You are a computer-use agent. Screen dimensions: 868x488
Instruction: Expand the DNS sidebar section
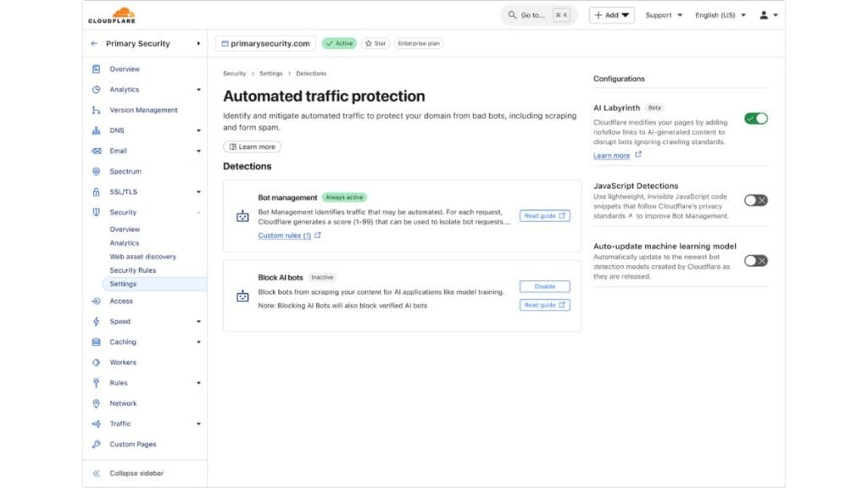pyautogui.click(x=198, y=130)
